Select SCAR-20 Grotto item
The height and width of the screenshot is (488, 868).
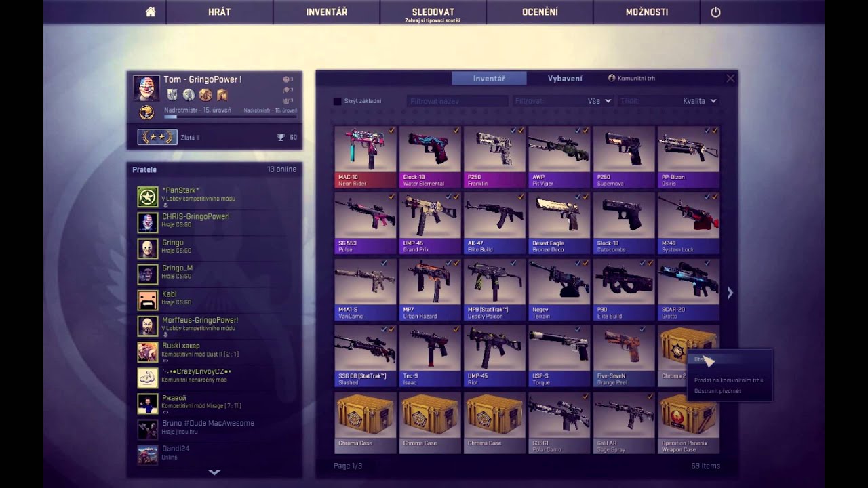(688, 289)
